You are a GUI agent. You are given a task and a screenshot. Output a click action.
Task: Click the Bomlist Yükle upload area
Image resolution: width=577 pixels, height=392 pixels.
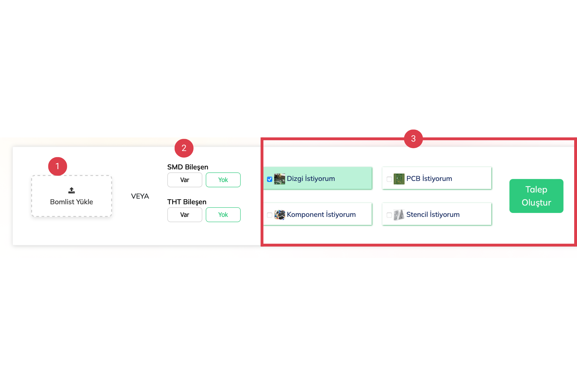pyautogui.click(x=71, y=201)
